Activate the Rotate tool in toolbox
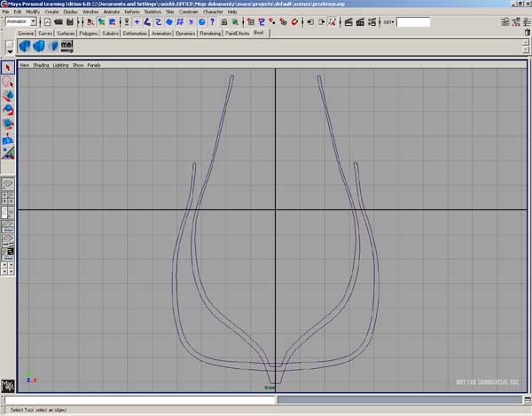This screenshot has height=416, width=532. coord(8,110)
